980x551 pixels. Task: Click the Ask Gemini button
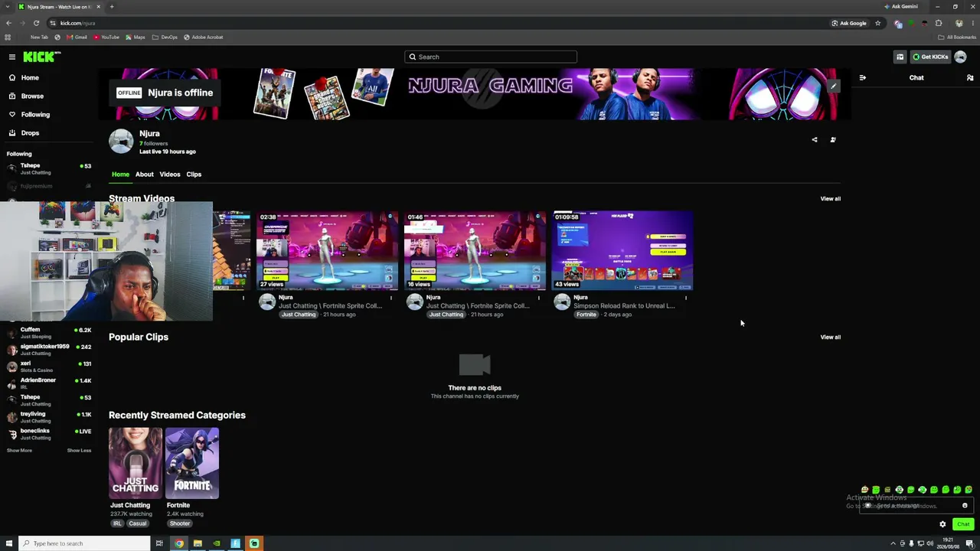pyautogui.click(x=900, y=7)
